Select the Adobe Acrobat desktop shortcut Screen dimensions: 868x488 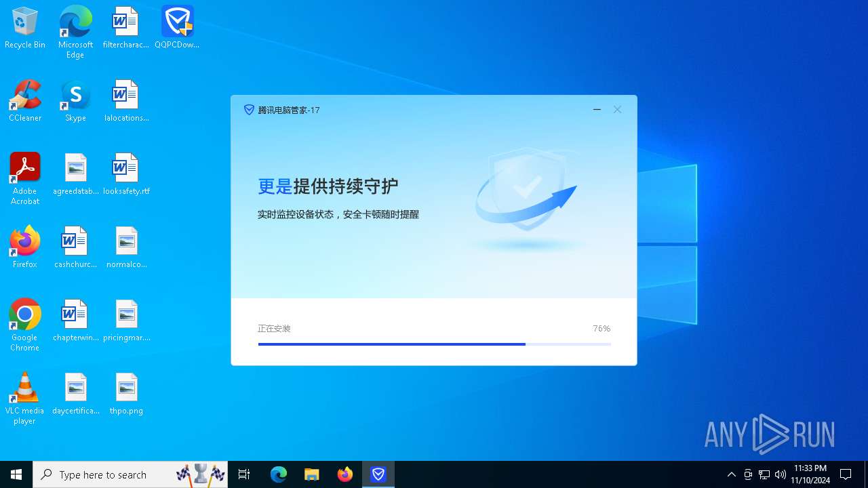point(25,178)
